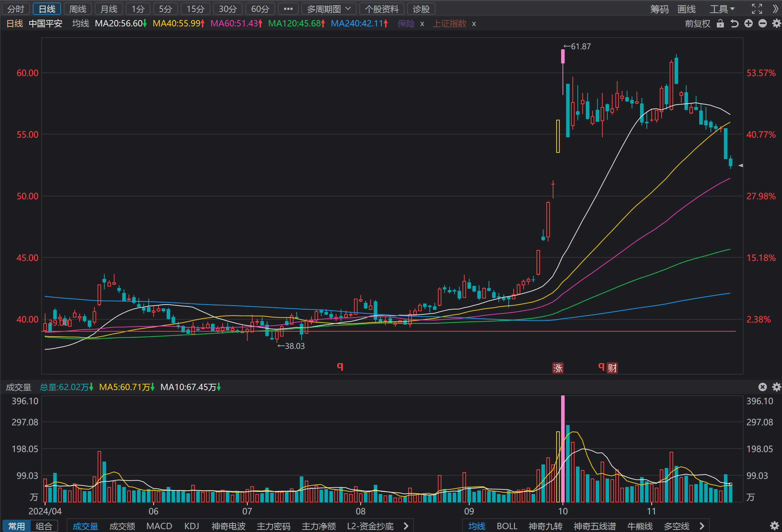
Task: Select 牛熊线 indicator
Action: [640, 526]
